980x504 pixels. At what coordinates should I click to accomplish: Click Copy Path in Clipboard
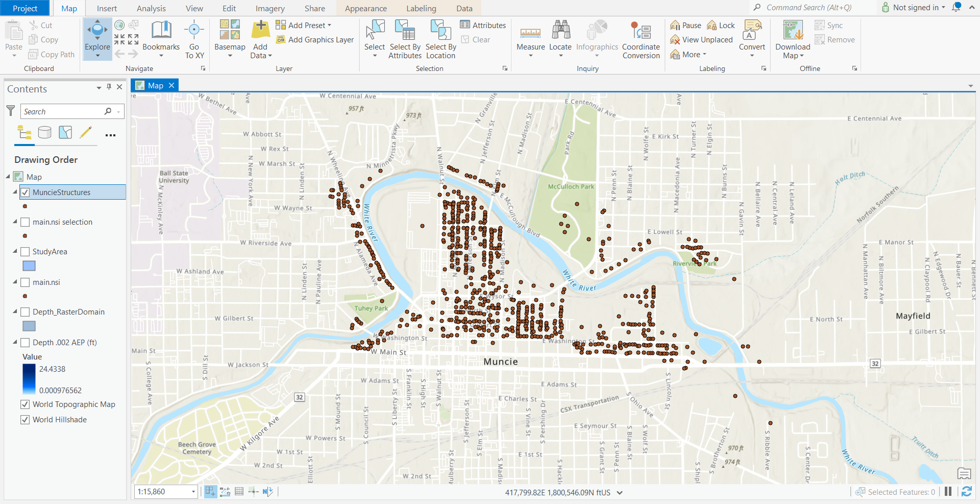[52, 54]
